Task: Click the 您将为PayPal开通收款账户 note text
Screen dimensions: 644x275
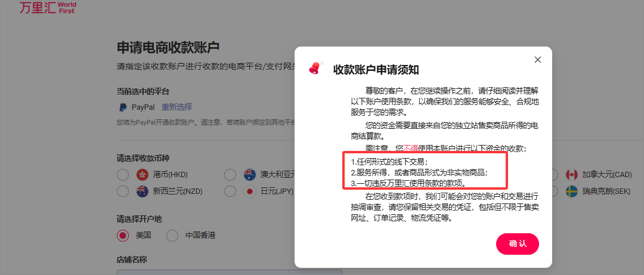Action: [x=205, y=122]
